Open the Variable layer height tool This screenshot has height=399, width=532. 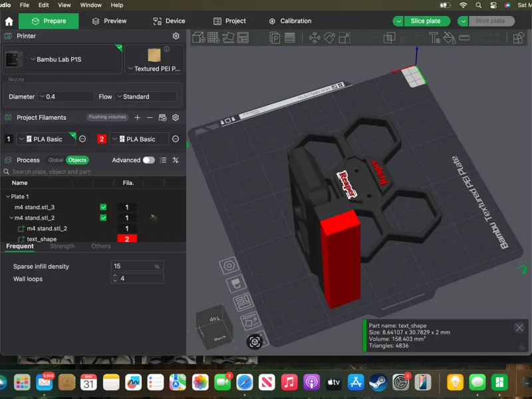coord(289,38)
